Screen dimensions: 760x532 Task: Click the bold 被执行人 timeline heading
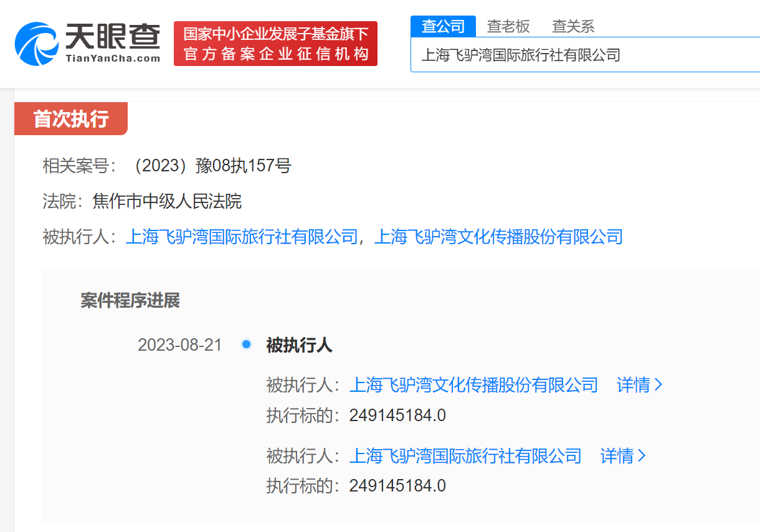299,345
